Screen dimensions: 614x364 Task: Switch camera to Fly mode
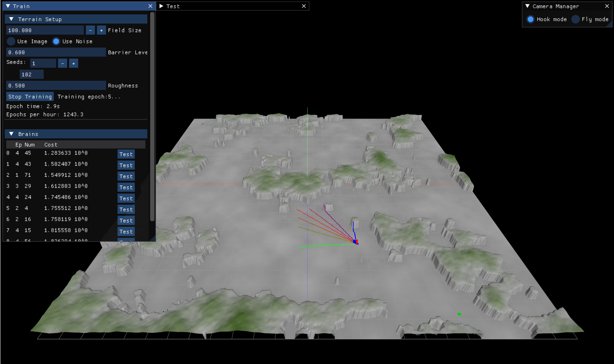[575, 19]
